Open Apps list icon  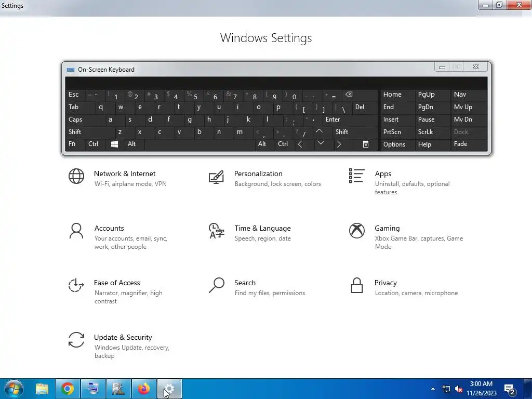coord(356,176)
